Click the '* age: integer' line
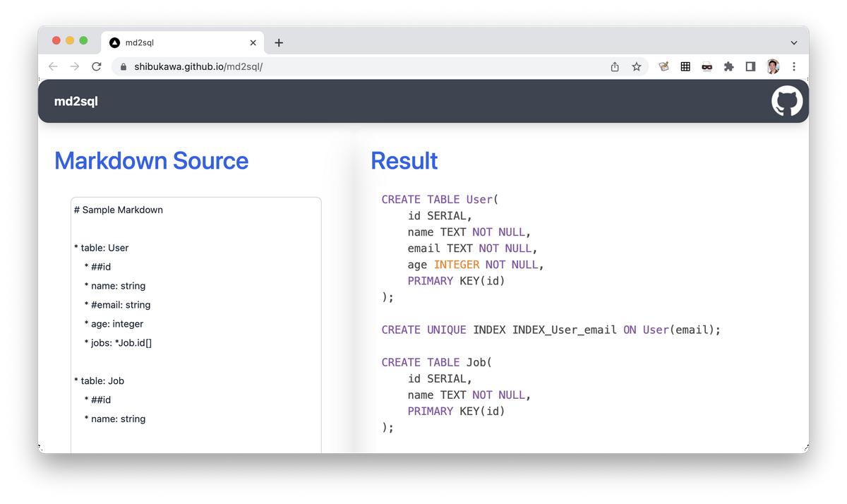The width and height of the screenshot is (847, 504). pos(114,324)
